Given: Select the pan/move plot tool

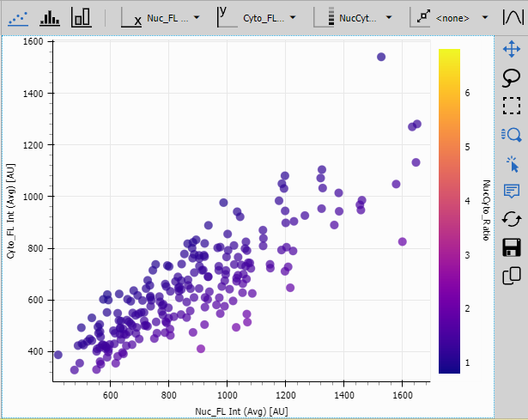Looking at the screenshot, I should coord(512,49).
